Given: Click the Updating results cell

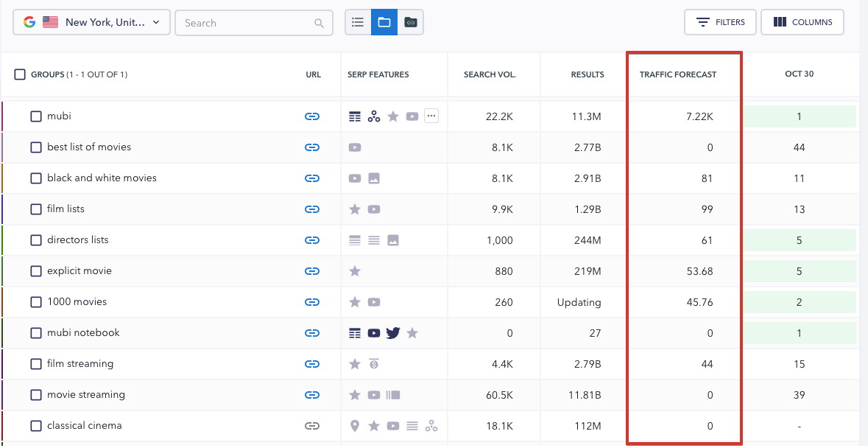Looking at the screenshot, I should click(x=579, y=302).
